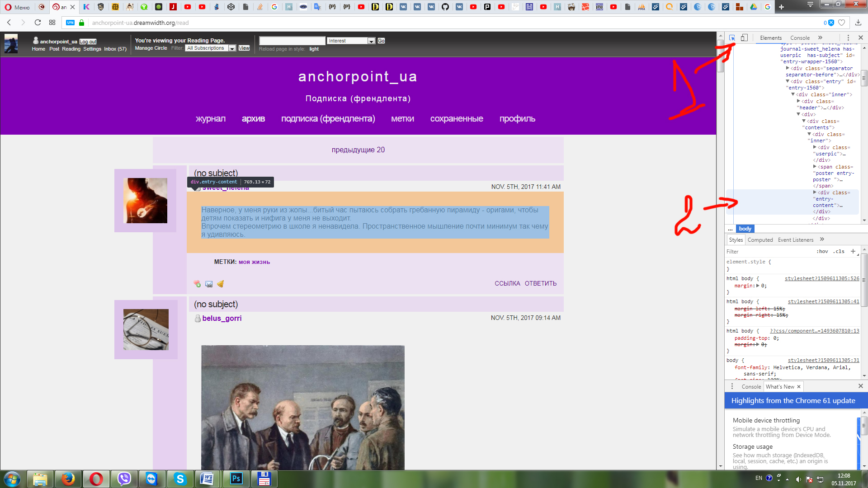Expand the margin shorthand in html body rule
868x488 pixels.
coord(758,286)
